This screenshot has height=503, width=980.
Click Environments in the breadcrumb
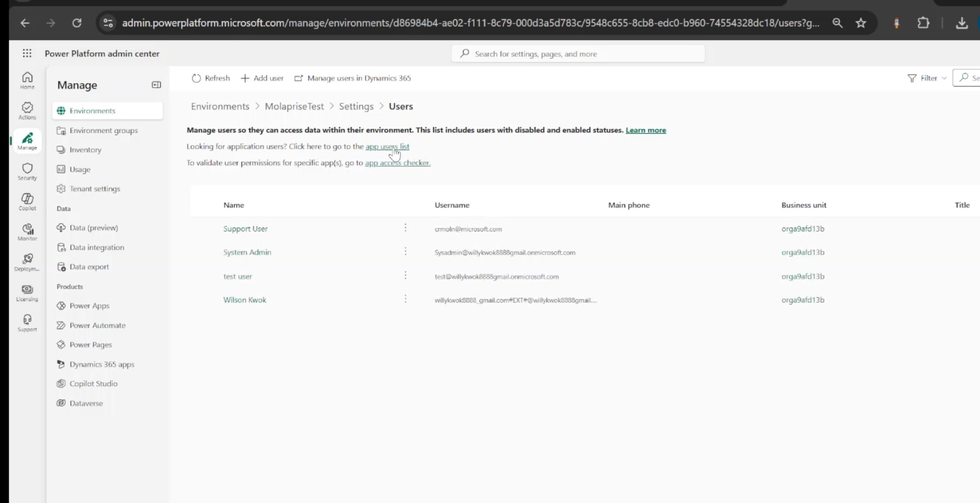click(x=220, y=106)
